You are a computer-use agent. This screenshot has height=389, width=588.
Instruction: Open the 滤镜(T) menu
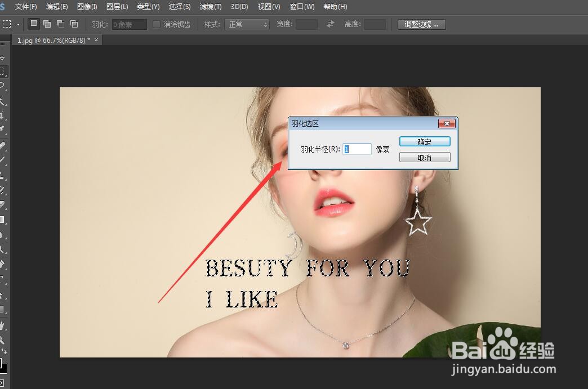pos(211,7)
